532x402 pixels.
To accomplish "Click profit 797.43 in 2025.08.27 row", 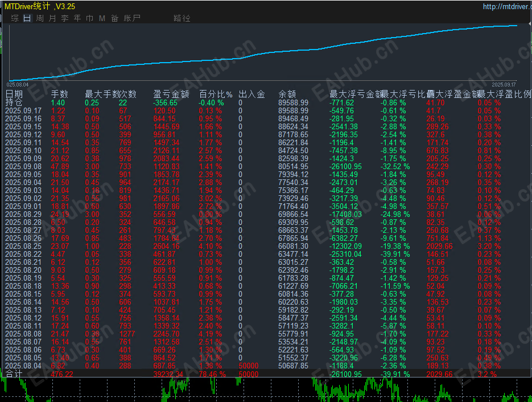I will point(164,231).
